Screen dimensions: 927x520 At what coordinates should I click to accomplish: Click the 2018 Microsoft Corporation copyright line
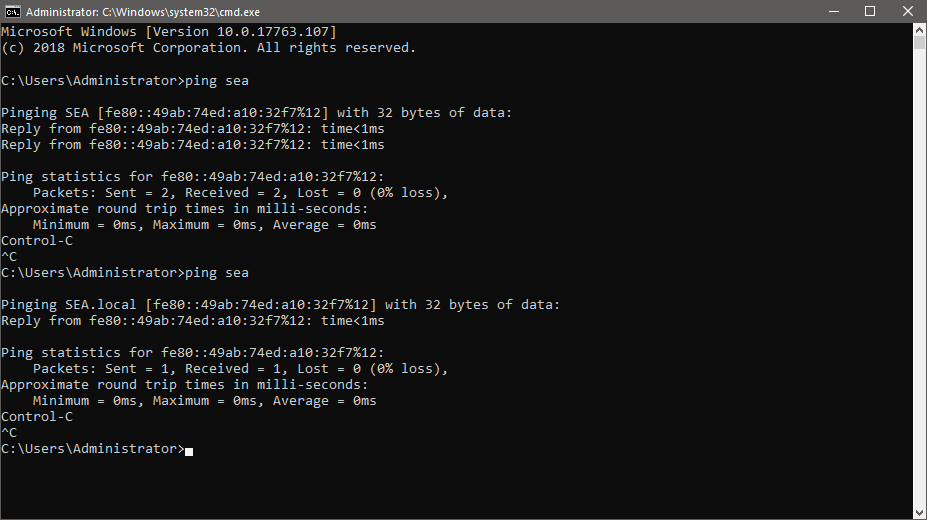tap(209, 48)
